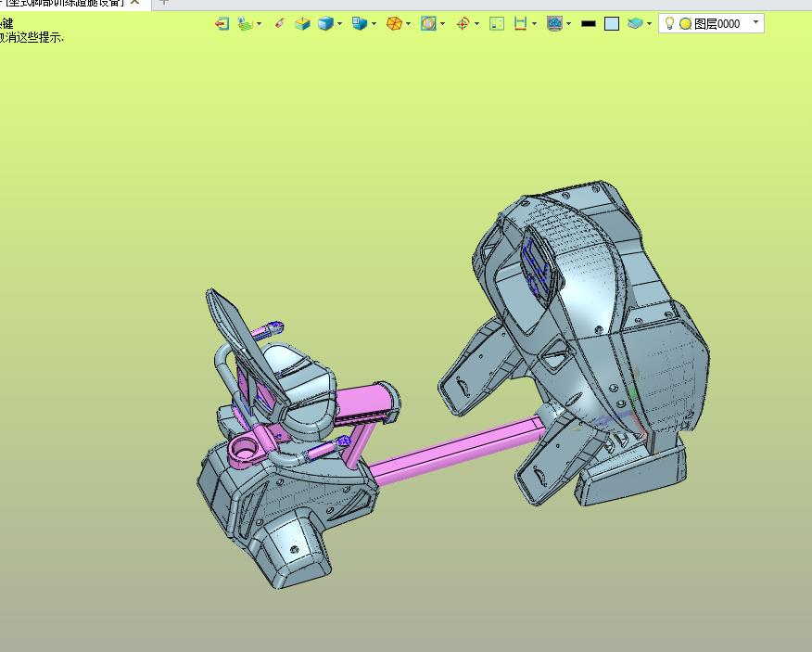812x652 pixels.
Task: Pick the light blue face color swatch
Action: (x=612, y=24)
